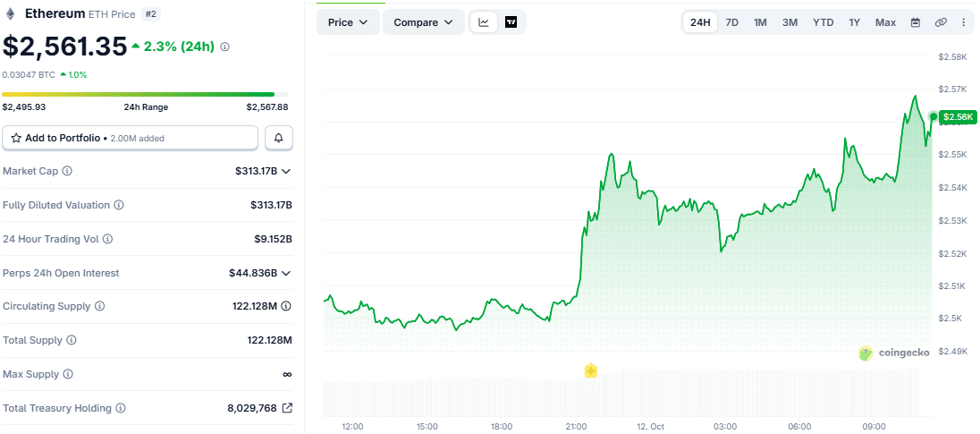Image resolution: width=980 pixels, height=434 pixels.
Task: Open Max Supply info icon
Action: [68, 374]
